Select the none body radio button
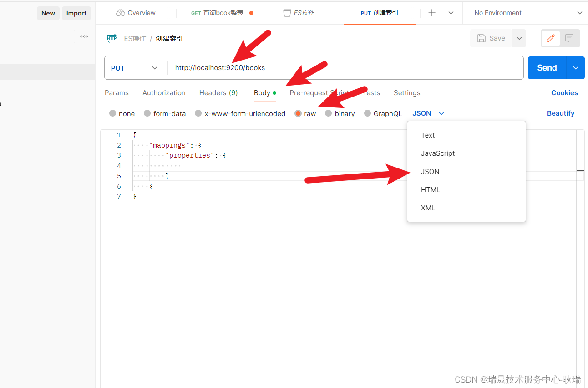The width and height of the screenshot is (588, 388). (x=112, y=113)
